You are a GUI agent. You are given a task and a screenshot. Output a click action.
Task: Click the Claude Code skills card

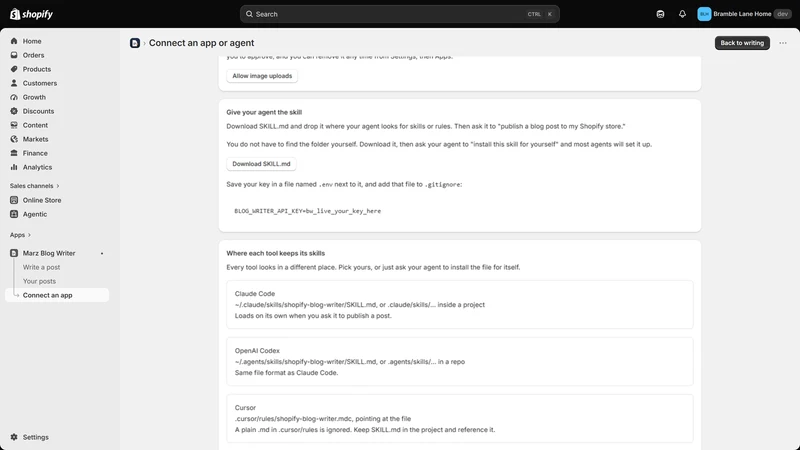pos(460,305)
